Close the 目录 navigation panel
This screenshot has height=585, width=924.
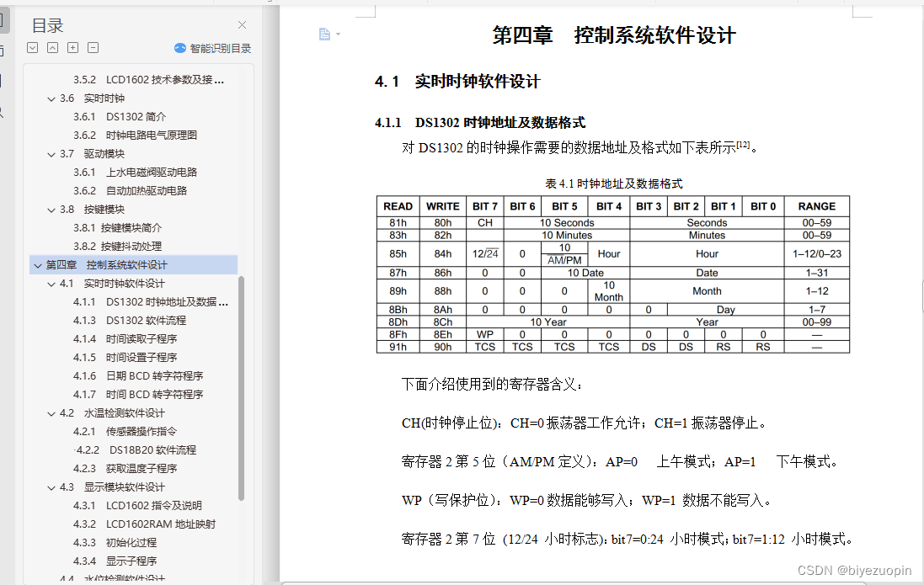(243, 24)
